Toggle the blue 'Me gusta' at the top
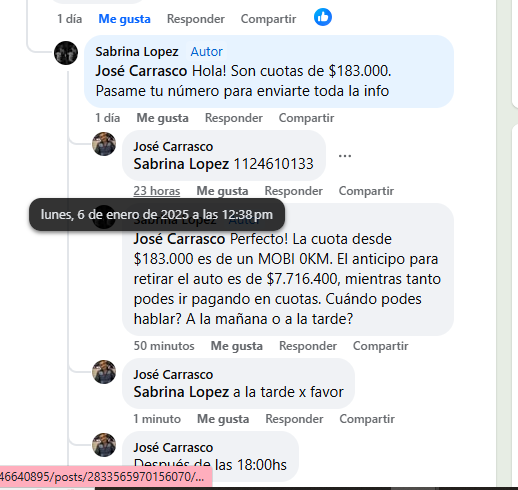Image resolution: width=518 pixels, height=490 pixels. click(x=124, y=19)
